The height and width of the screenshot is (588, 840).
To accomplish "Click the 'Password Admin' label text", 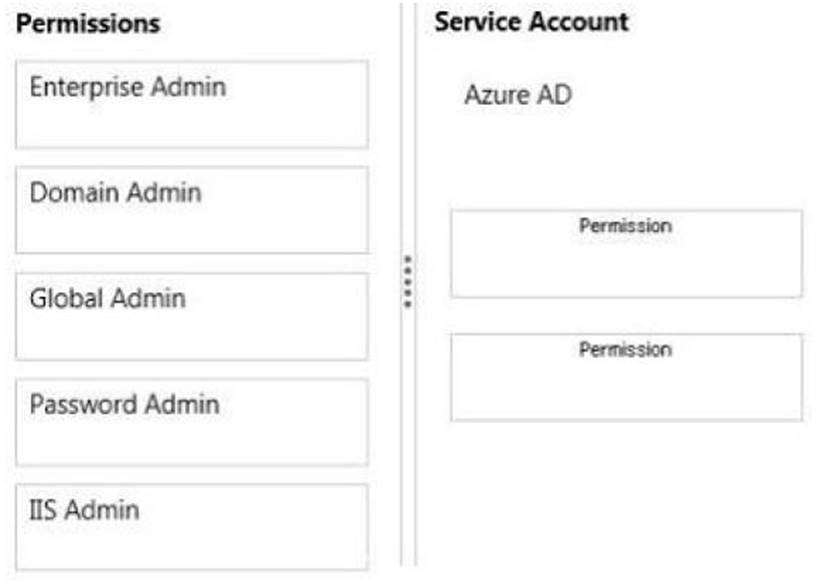I will click(x=124, y=404).
